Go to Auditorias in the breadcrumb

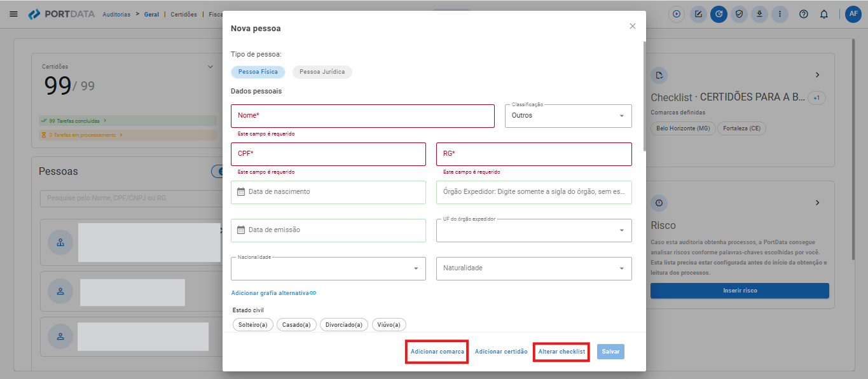pos(116,14)
